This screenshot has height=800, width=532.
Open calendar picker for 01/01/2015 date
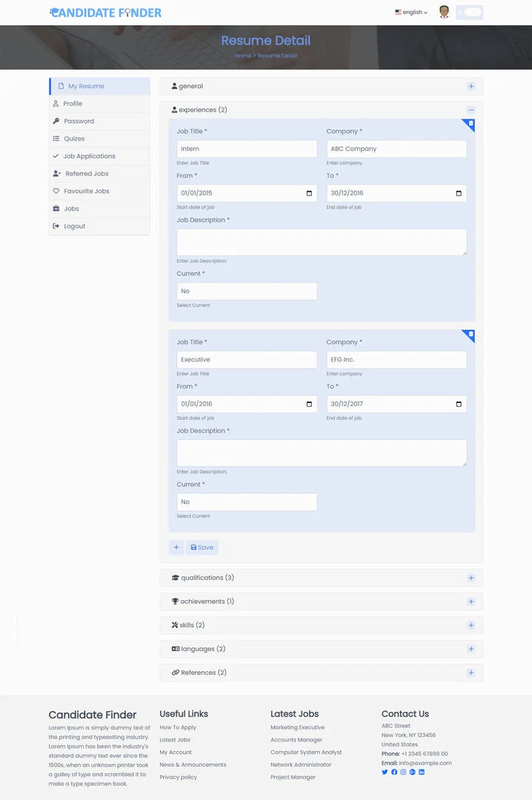pos(309,193)
